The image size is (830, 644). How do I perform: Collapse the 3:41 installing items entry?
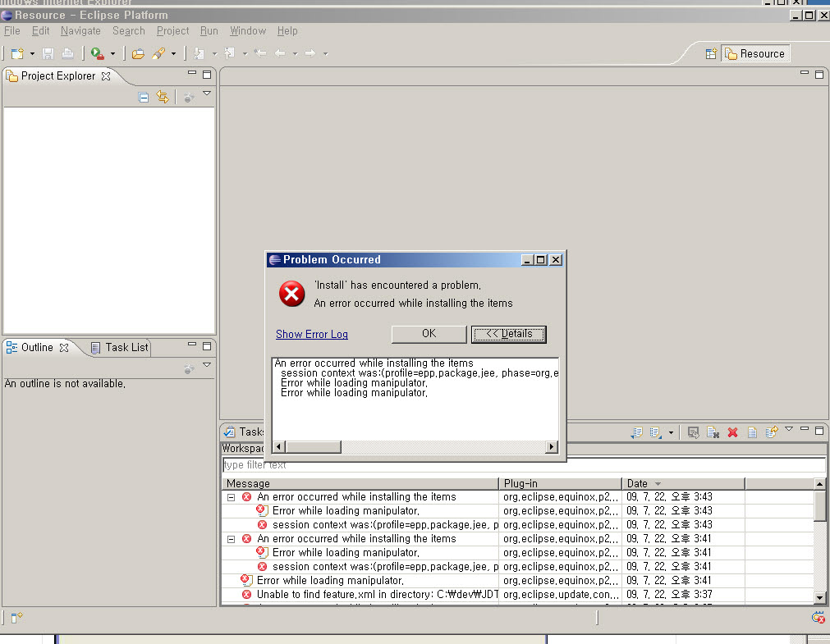pos(231,539)
